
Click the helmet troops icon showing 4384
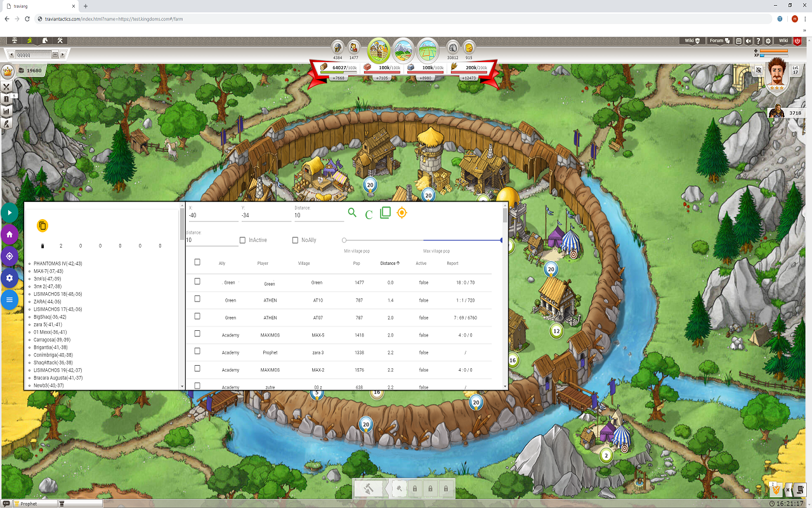point(337,47)
